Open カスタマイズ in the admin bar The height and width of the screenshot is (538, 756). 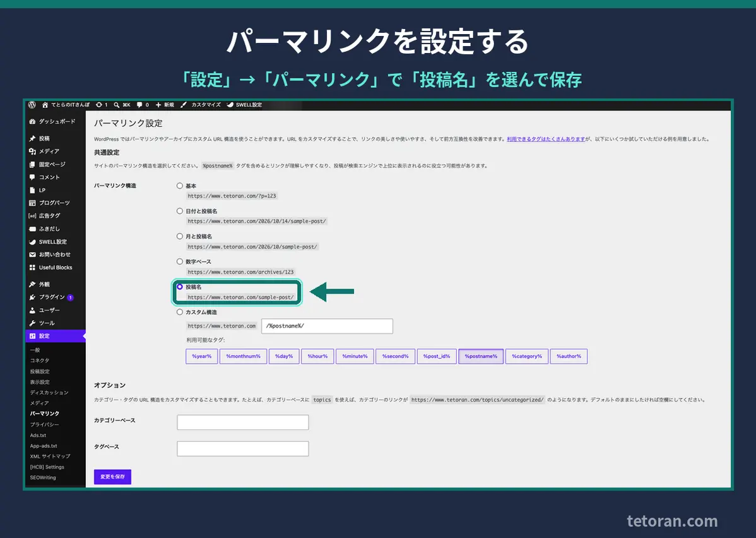coord(201,105)
